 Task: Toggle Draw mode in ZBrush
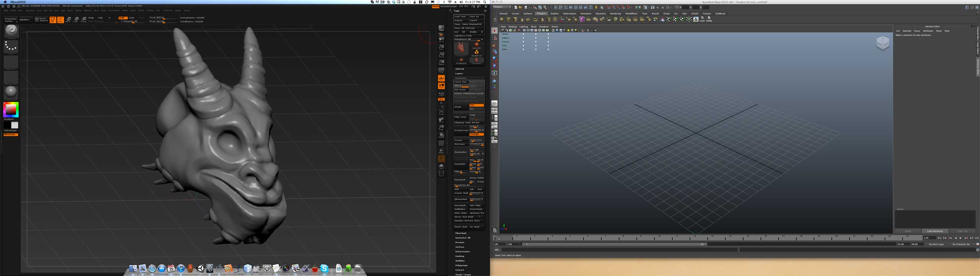pos(60,20)
